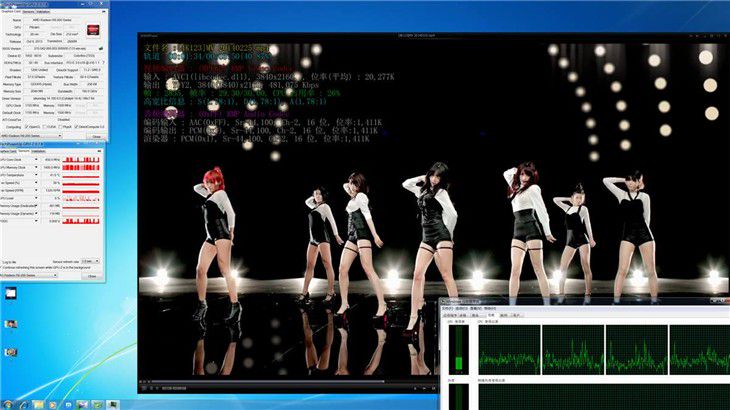Click Close button in GPU-Z Sensors window
The image size is (730, 410).
point(92,276)
